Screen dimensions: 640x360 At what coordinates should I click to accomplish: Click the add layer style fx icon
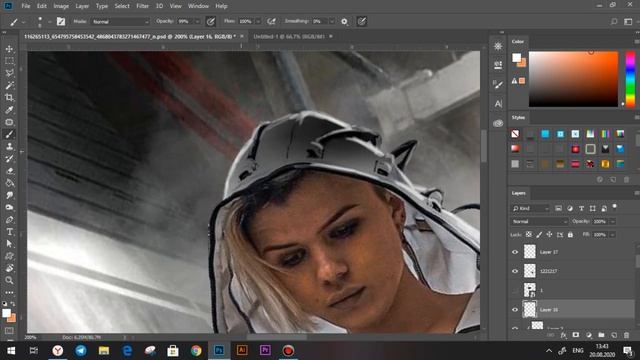coord(563,335)
